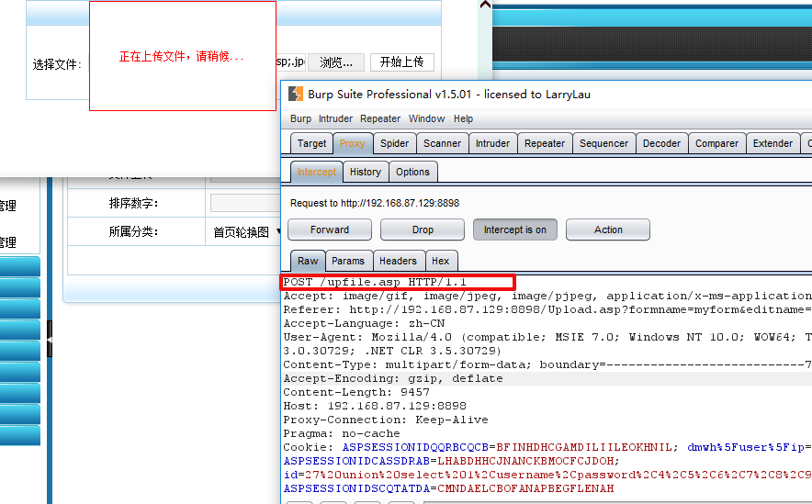This screenshot has height=504, width=812.
Task: Click the 排序数字 input field
Action: (245, 203)
